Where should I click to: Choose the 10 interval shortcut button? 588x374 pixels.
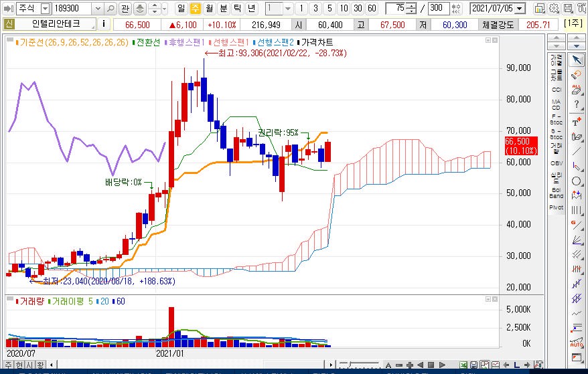pos(344,8)
